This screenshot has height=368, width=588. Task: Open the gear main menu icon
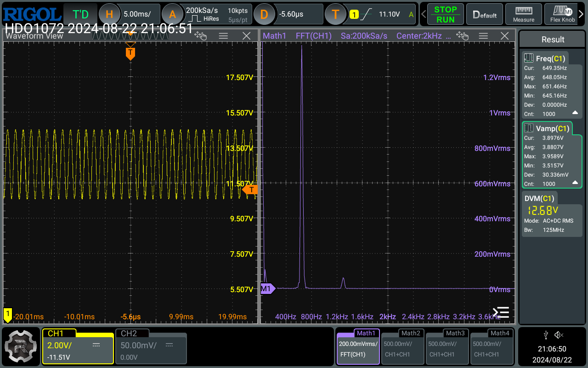tap(21, 346)
